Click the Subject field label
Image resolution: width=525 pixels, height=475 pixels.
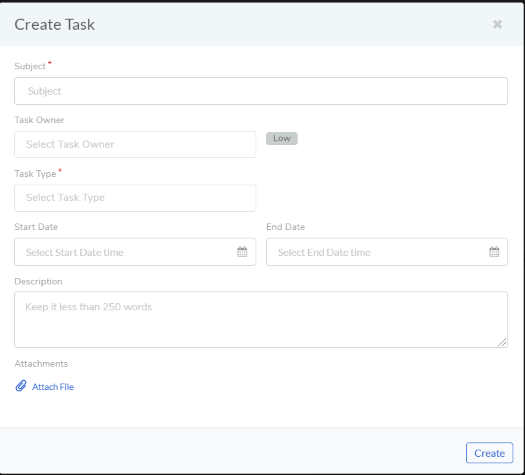tap(30, 66)
